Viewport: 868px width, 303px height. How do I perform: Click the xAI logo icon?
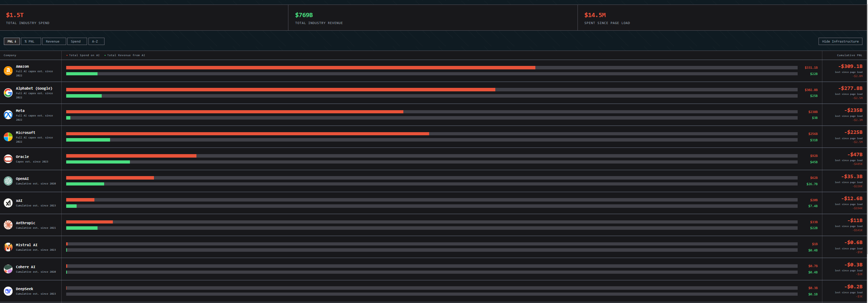tap(8, 203)
